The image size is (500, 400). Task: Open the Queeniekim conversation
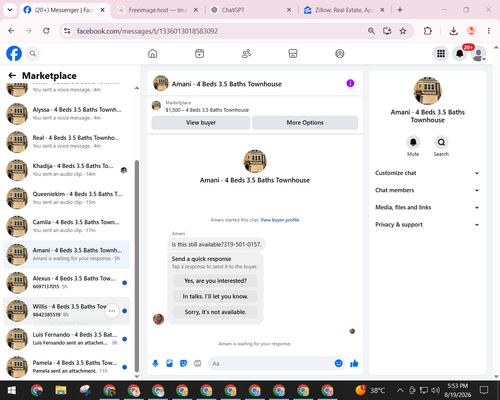[67, 198]
